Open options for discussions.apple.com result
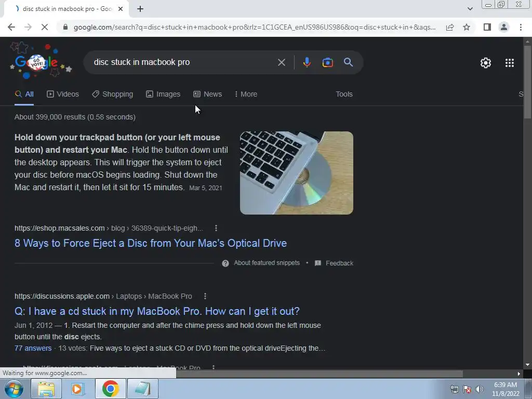The width and height of the screenshot is (532, 399). [205, 296]
